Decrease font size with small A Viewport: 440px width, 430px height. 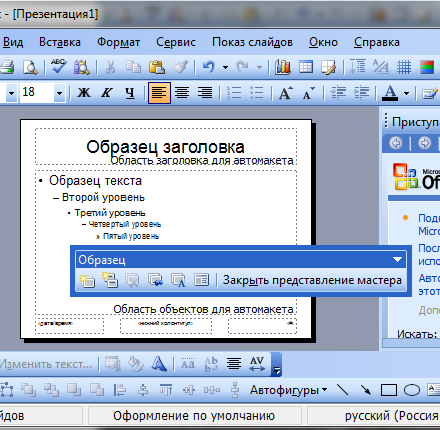(309, 93)
